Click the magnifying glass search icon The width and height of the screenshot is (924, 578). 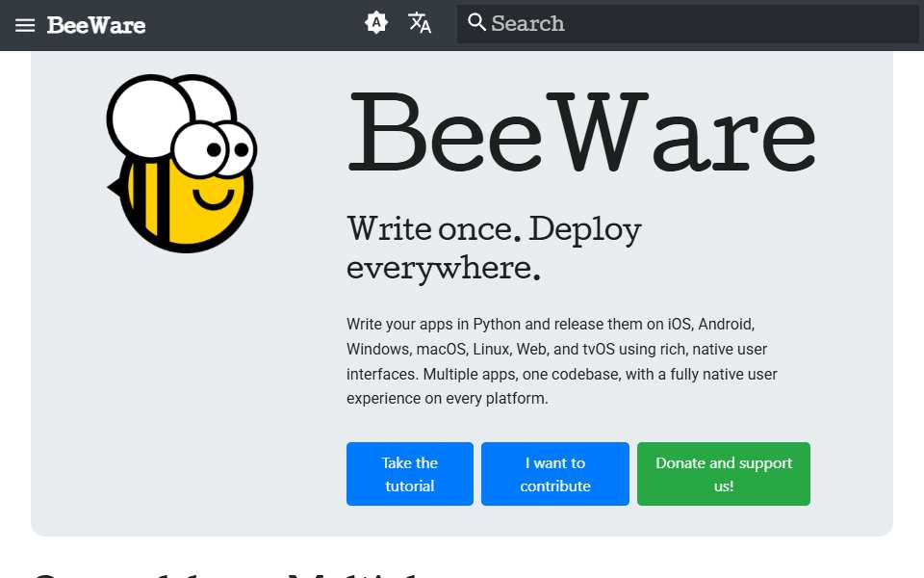476,22
